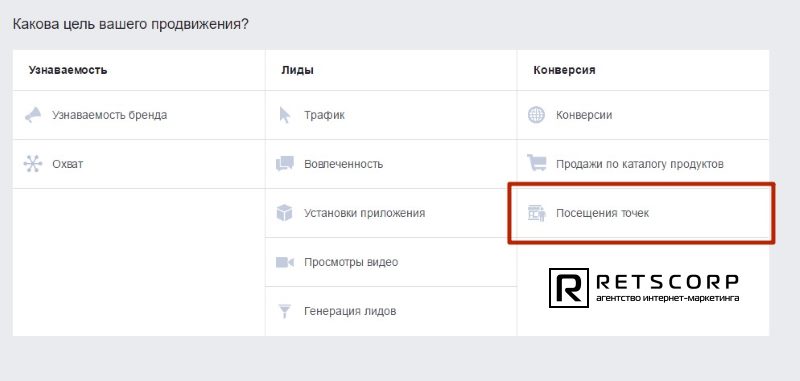Screen dimensions: 800x381
Task: Click the store icon beside Посещения точек
Action: pyautogui.click(x=537, y=213)
